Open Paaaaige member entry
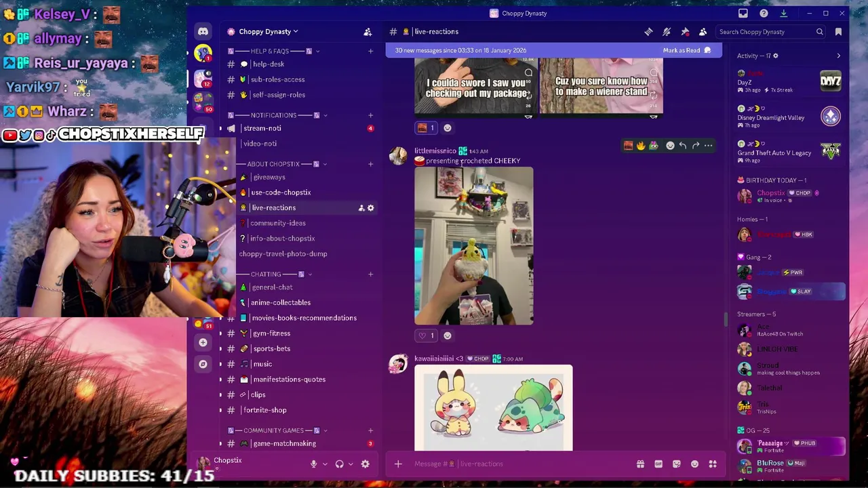 (791, 446)
